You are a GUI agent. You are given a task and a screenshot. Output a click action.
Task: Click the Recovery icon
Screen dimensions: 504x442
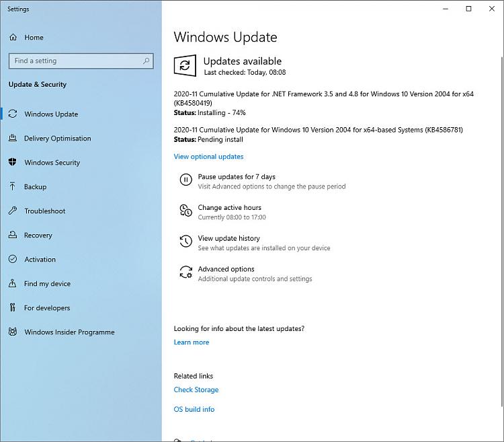(x=13, y=235)
